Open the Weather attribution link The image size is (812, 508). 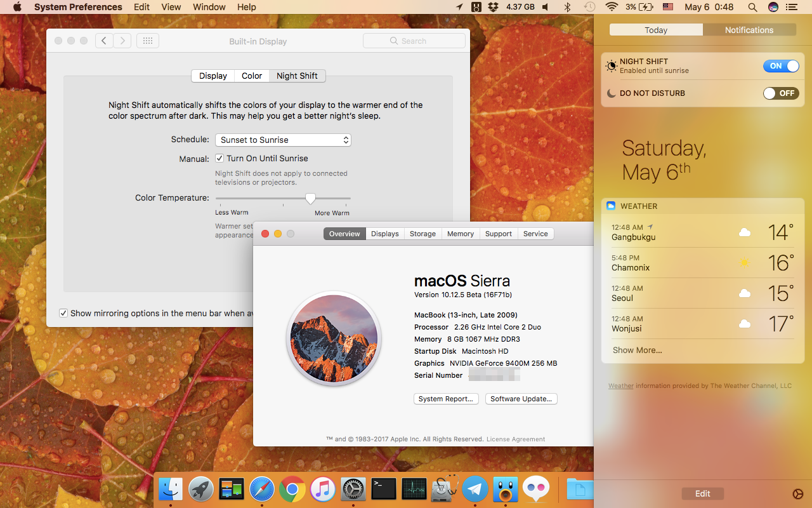621,385
